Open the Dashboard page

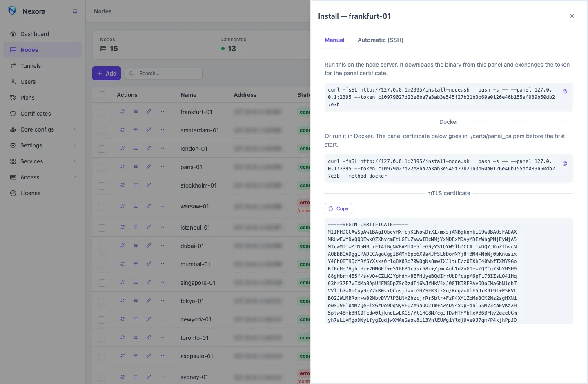coord(42,34)
